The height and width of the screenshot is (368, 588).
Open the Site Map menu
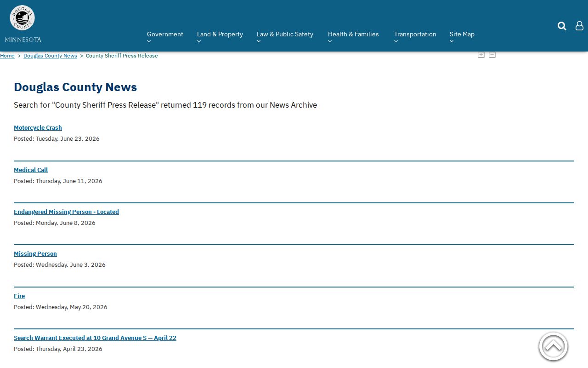[x=462, y=34]
